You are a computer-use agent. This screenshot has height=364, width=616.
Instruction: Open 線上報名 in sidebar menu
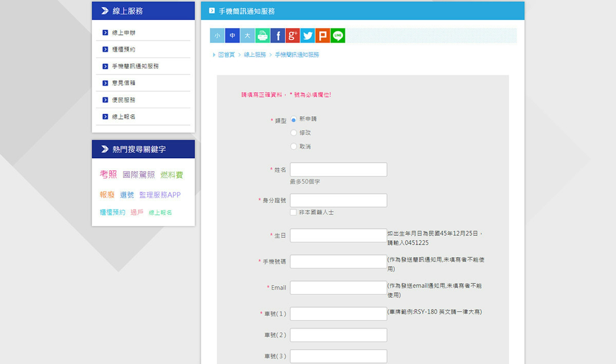[124, 117]
